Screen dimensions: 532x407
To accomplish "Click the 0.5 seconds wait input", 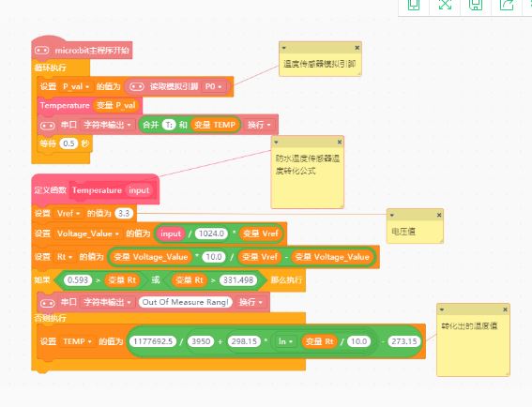I will pos(68,143).
